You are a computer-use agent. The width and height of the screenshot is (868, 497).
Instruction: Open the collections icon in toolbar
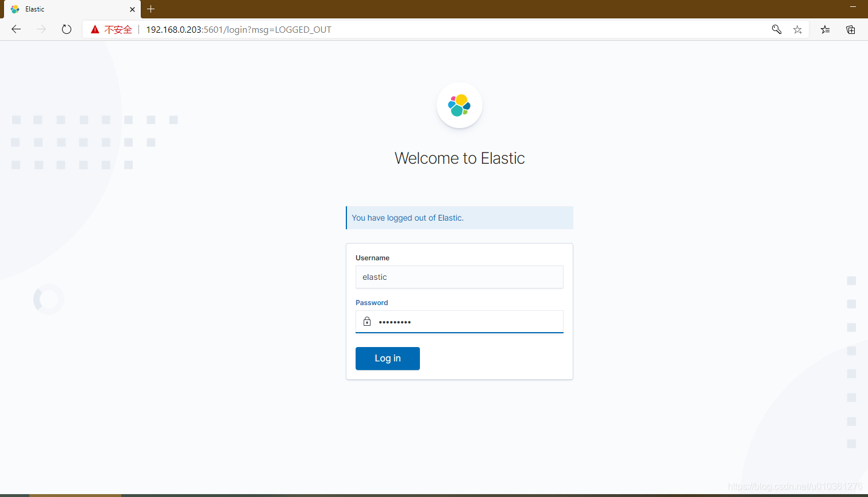pyautogui.click(x=851, y=29)
